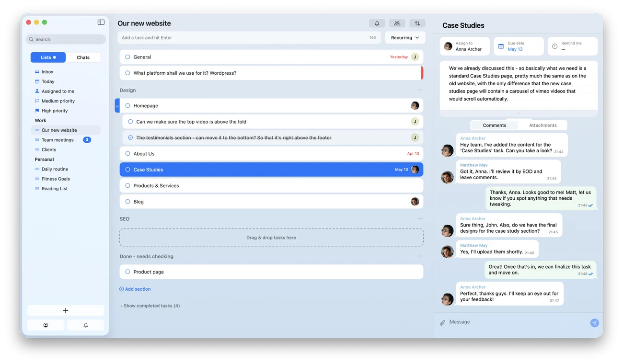The height and width of the screenshot is (364, 623).
Task: Open SEO section options ellipsis
Action: 420,218
